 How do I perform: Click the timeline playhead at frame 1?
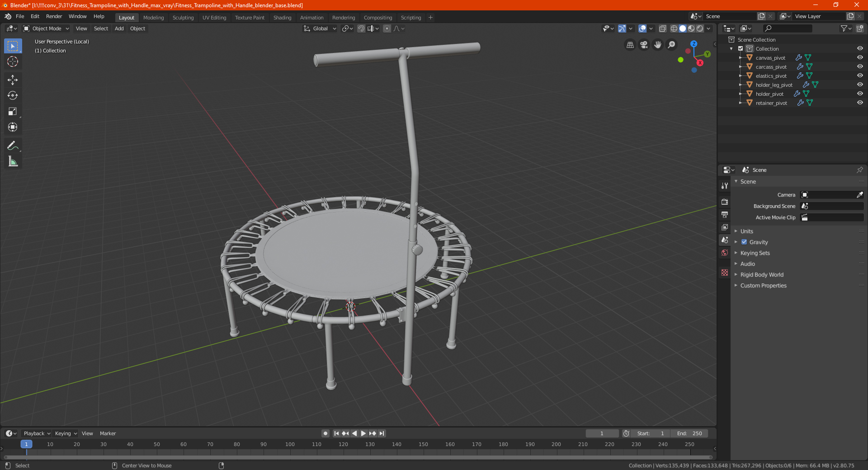click(x=26, y=444)
